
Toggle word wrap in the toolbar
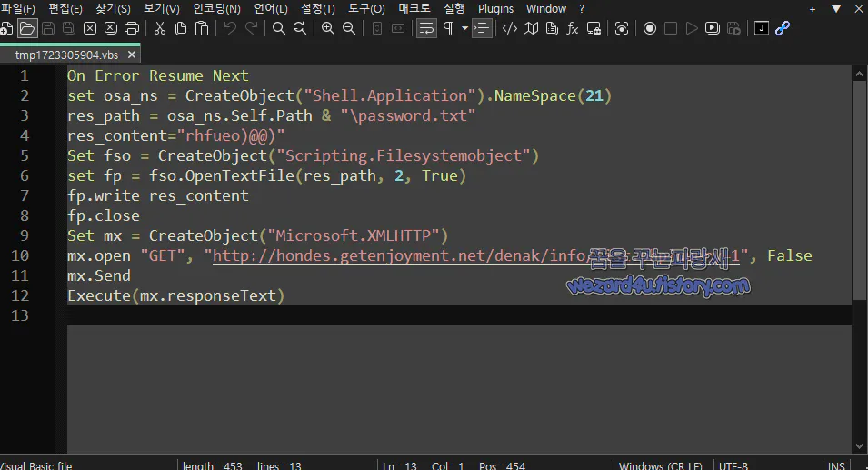coord(426,28)
